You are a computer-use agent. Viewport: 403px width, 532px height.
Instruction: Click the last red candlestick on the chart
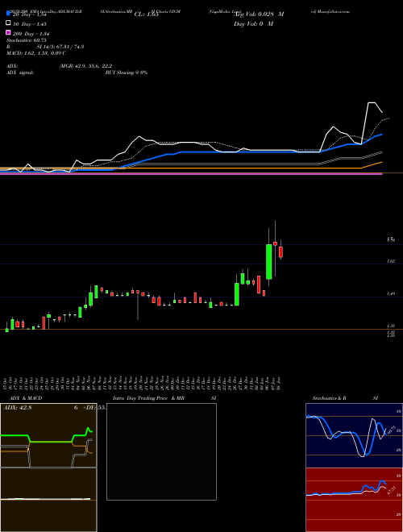pyautogui.click(x=280, y=252)
